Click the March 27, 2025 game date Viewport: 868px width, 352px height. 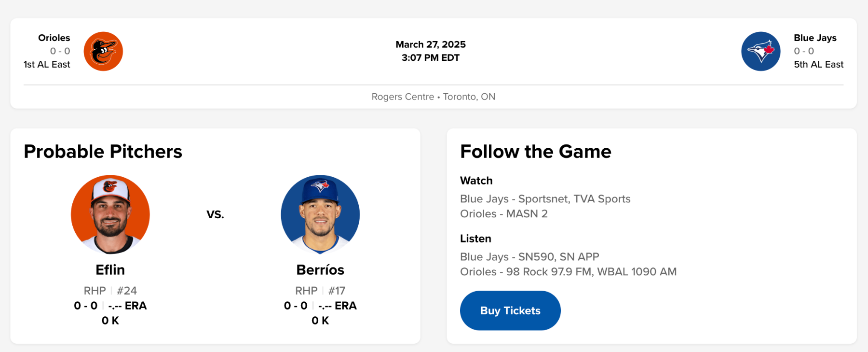click(431, 44)
